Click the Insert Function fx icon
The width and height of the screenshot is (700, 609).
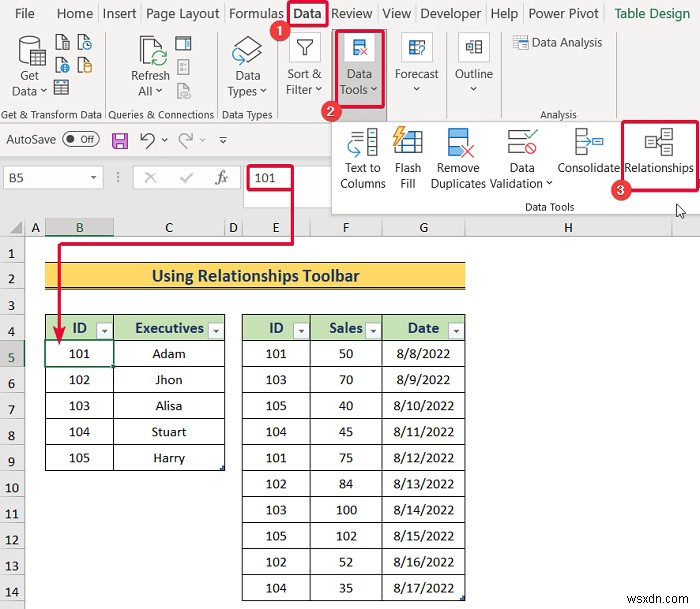(x=221, y=178)
